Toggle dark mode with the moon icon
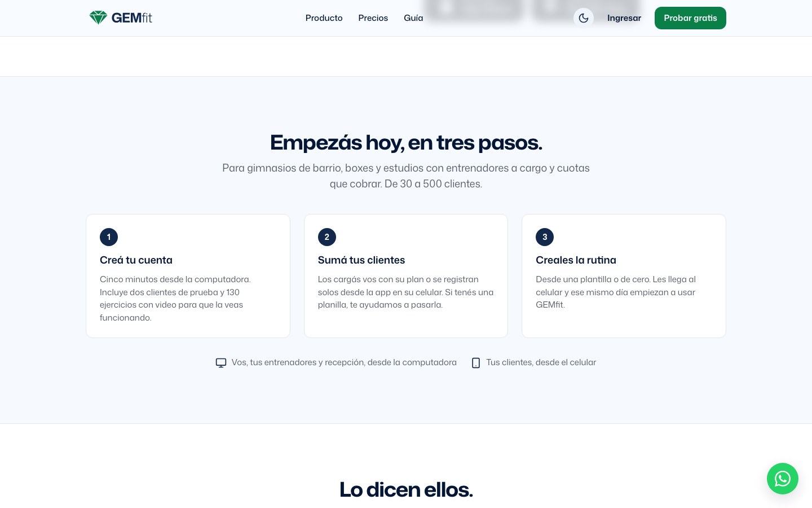812x508 pixels. (x=584, y=18)
